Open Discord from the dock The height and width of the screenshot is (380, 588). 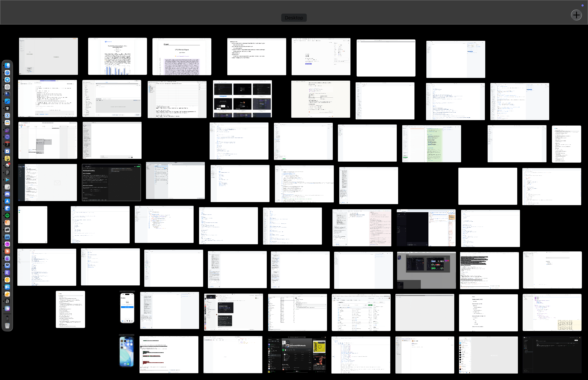(x=7, y=194)
